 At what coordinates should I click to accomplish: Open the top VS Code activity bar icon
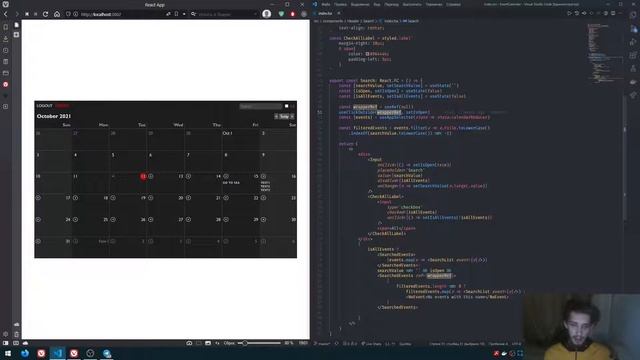click(633, 15)
